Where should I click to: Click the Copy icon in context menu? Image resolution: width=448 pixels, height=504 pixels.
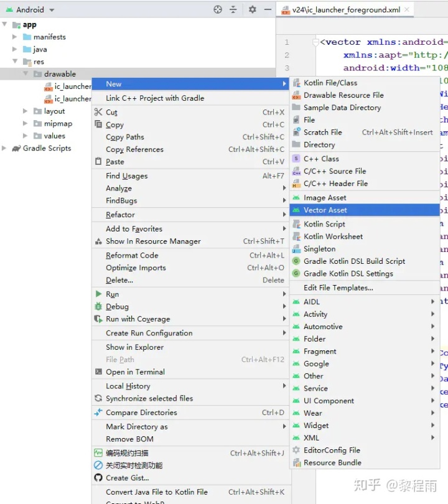pos(98,124)
